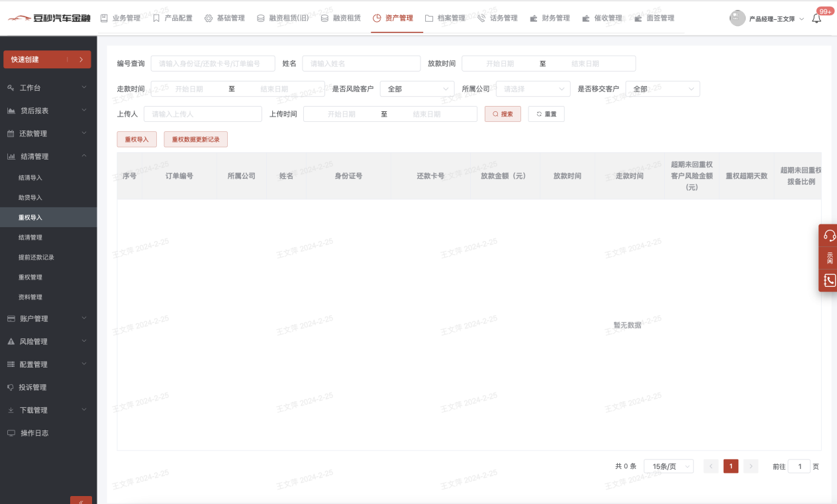Image resolution: width=837 pixels, height=504 pixels.
Task: Click the 姓名 input field
Action: click(361, 64)
